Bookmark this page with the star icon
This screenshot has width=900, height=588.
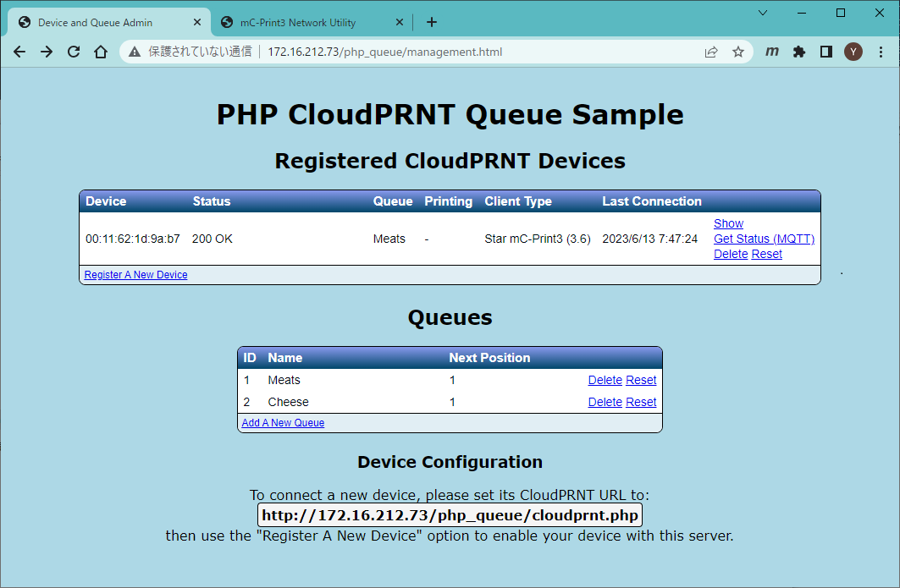click(x=738, y=52)
